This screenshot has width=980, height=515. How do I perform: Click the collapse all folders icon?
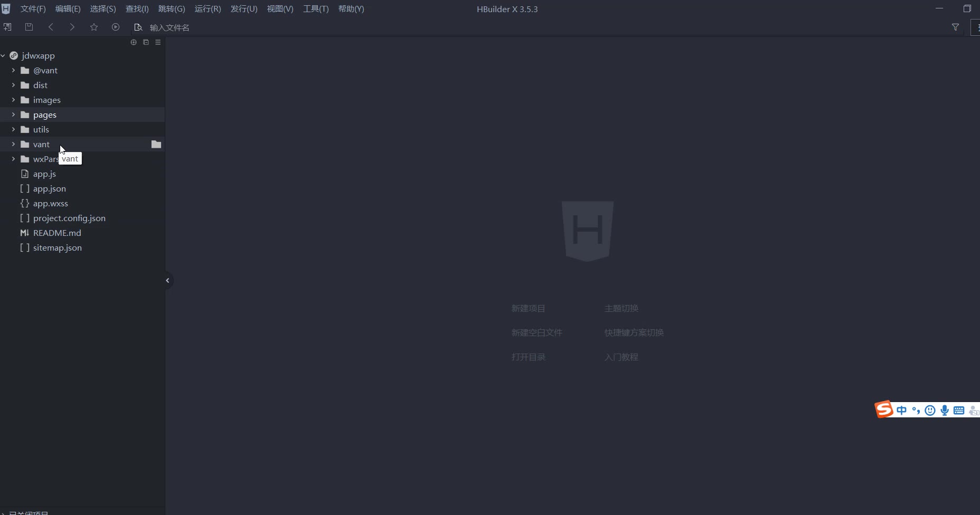click(146, 42)
